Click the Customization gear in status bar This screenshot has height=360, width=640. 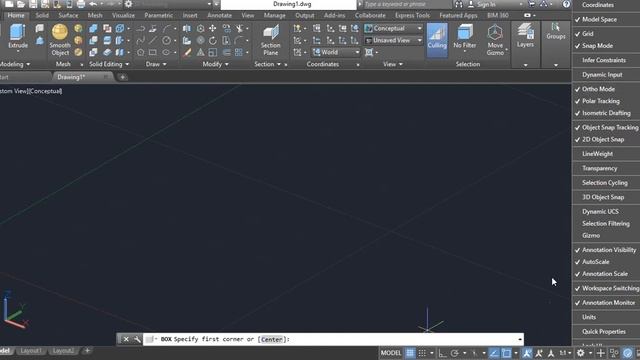(581, 353)
